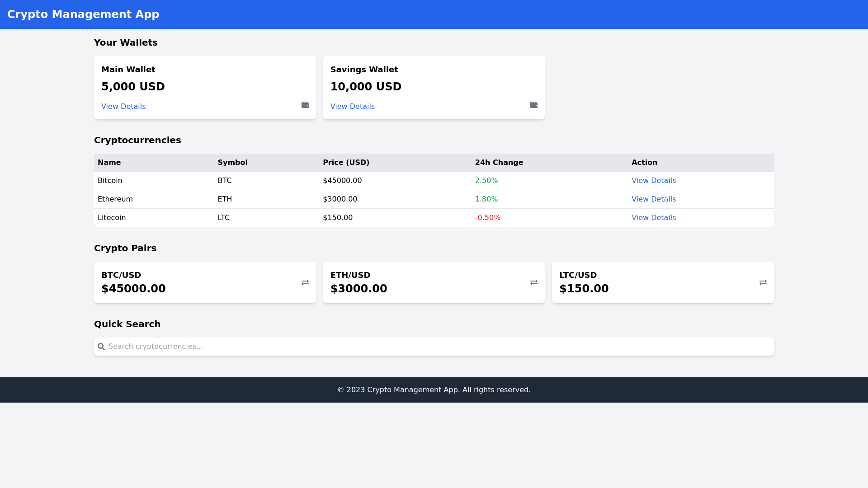The width and height of the screenshot is (868, 488).
Task: Click the -0.50% change value
Action: click(x=488, y=218)
